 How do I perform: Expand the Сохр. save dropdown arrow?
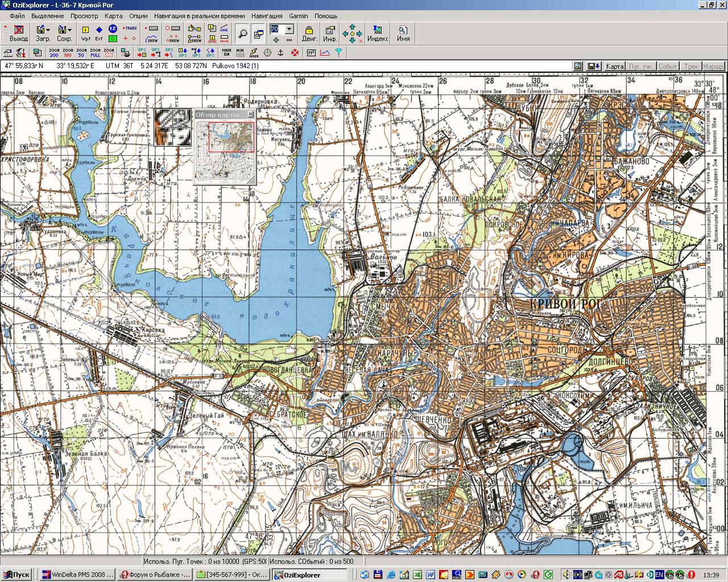(69, 30)
